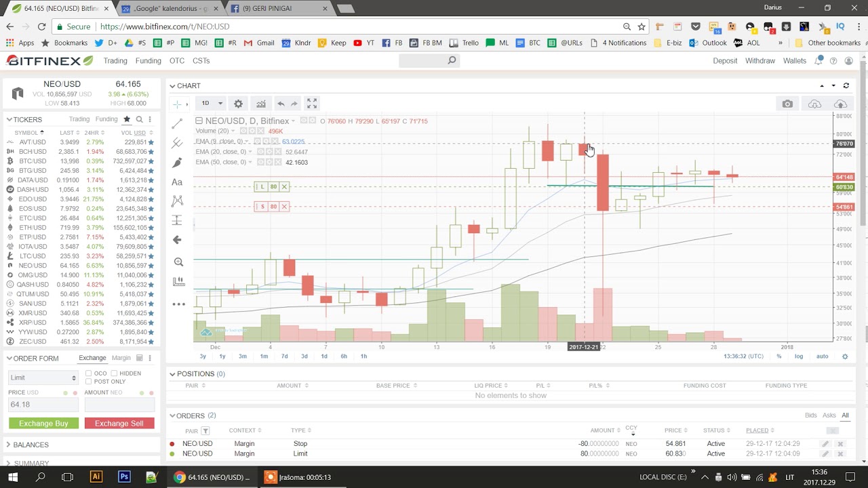Collapse the POSITIONS panel
Image resolution: width=868 pixels, height=488 pixels.
point(172,374)
